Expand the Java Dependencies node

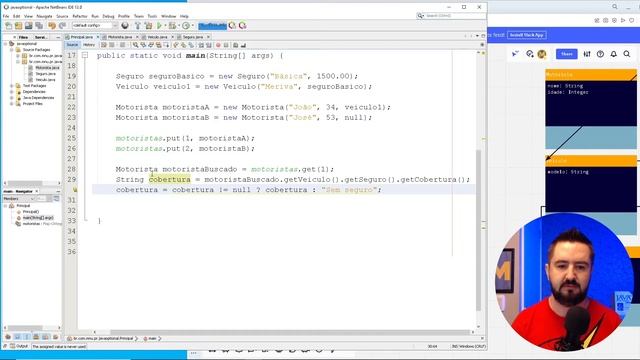point(12,98)
